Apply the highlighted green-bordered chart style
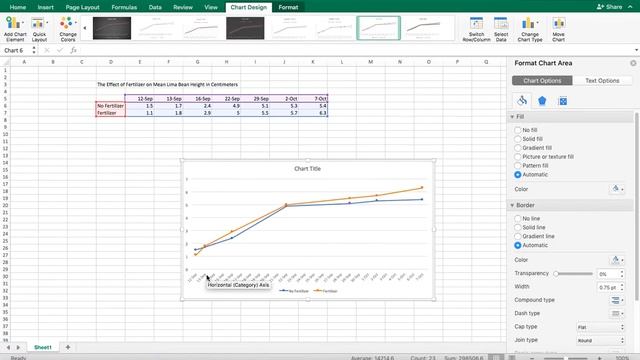This screenshot has height=360, width=640. pyautogui.click(x=378, y=28)
